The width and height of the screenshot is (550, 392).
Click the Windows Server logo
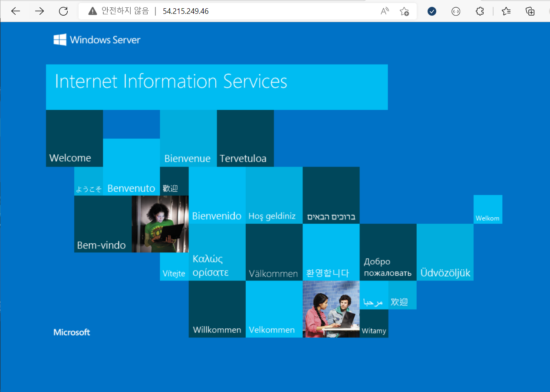coord(97,40)
